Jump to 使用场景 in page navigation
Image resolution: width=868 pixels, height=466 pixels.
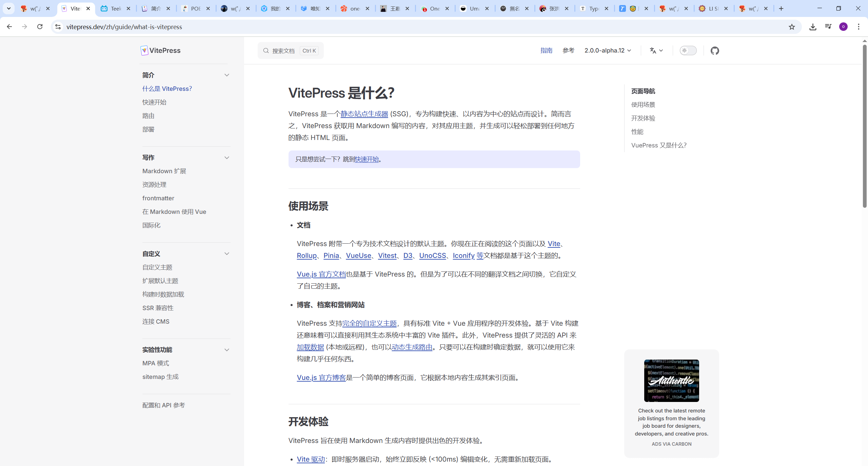point(643,104)
